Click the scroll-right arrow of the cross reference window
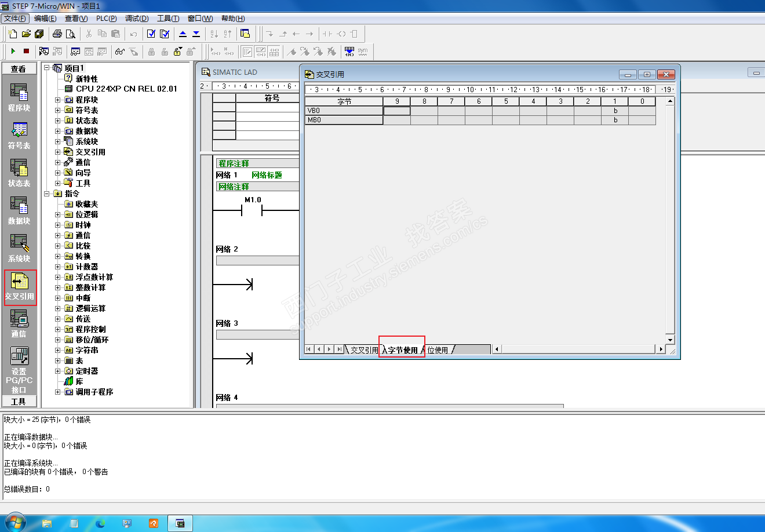This screenshot has height=532, width=765. point(661,349)
